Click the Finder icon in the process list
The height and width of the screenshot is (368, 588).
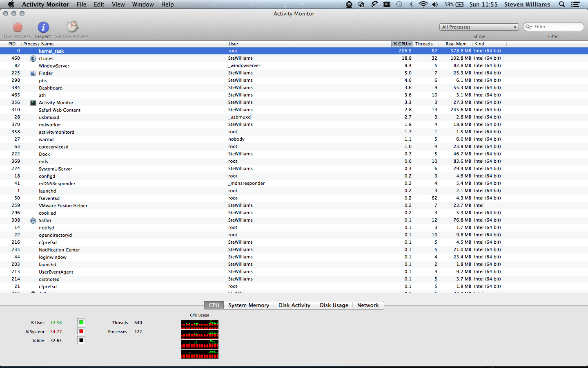(33, 73)
